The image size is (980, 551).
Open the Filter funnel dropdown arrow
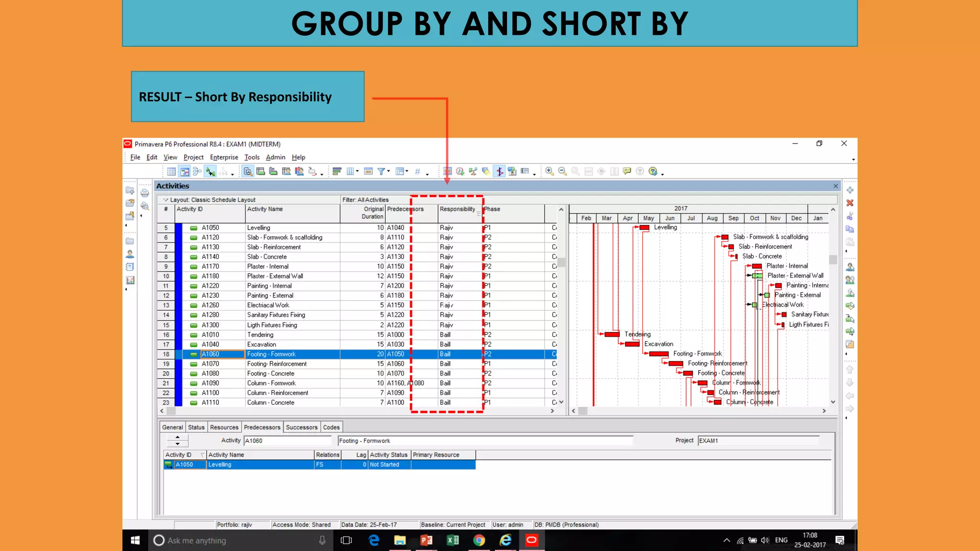pos(389,171)
